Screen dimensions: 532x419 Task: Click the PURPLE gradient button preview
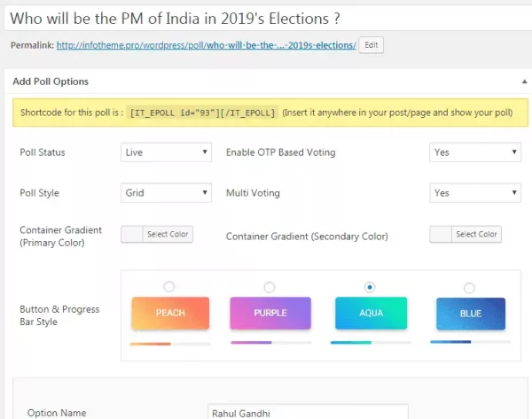(x=270, y=313)
